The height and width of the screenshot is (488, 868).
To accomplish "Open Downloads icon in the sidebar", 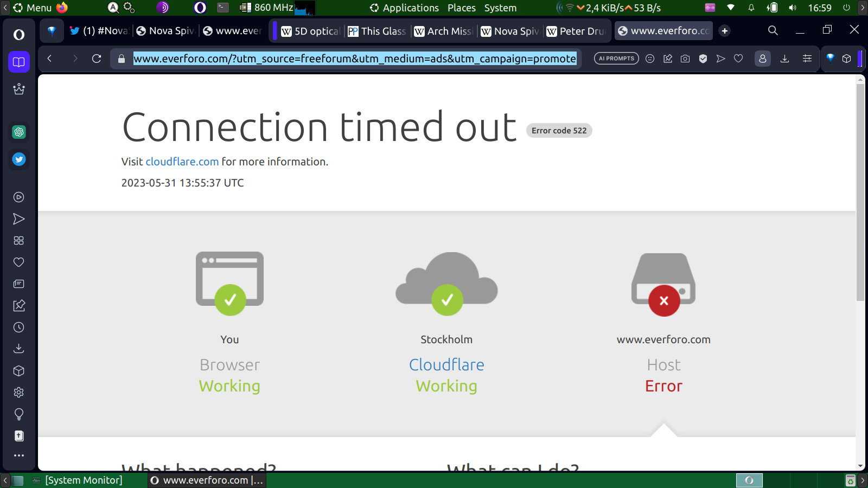I will tap(19, 349).
